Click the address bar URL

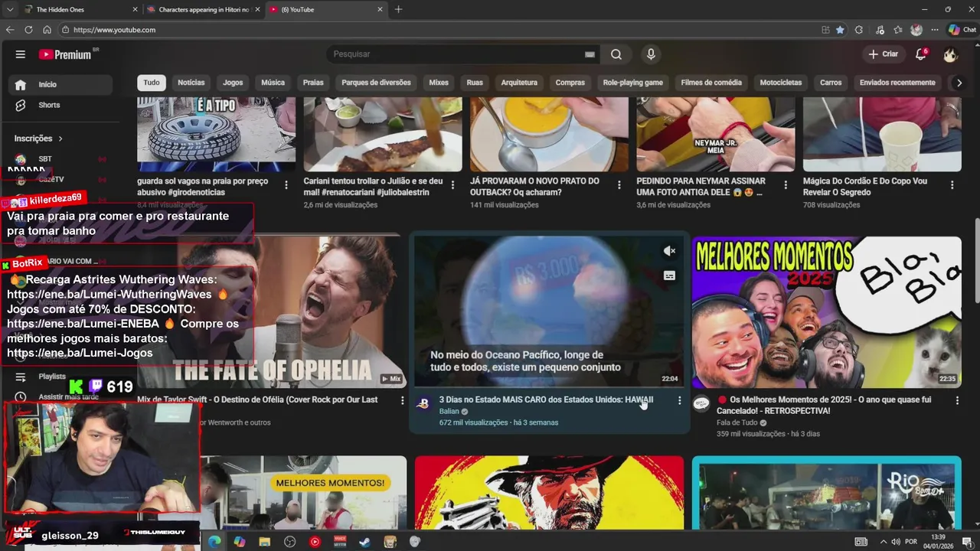(x=114, y=30)
